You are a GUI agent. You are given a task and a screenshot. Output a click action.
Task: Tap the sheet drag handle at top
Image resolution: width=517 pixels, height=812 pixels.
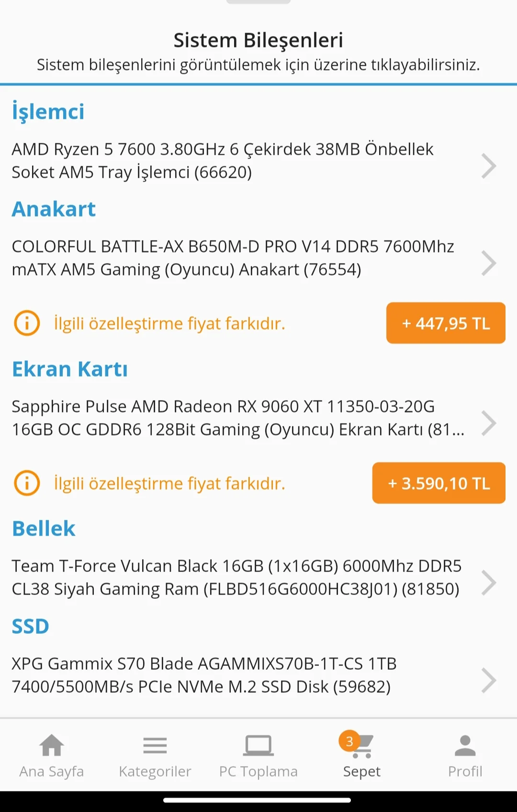coord(258,2)
